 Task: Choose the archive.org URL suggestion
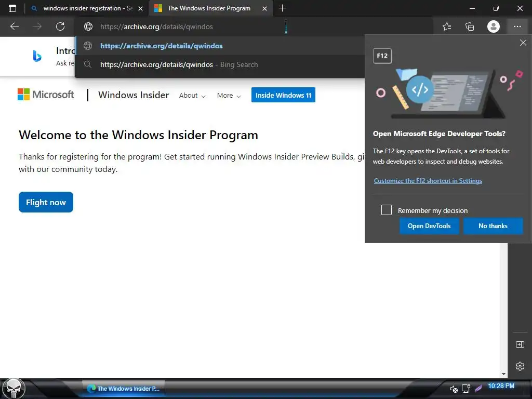tap(220, 46)
